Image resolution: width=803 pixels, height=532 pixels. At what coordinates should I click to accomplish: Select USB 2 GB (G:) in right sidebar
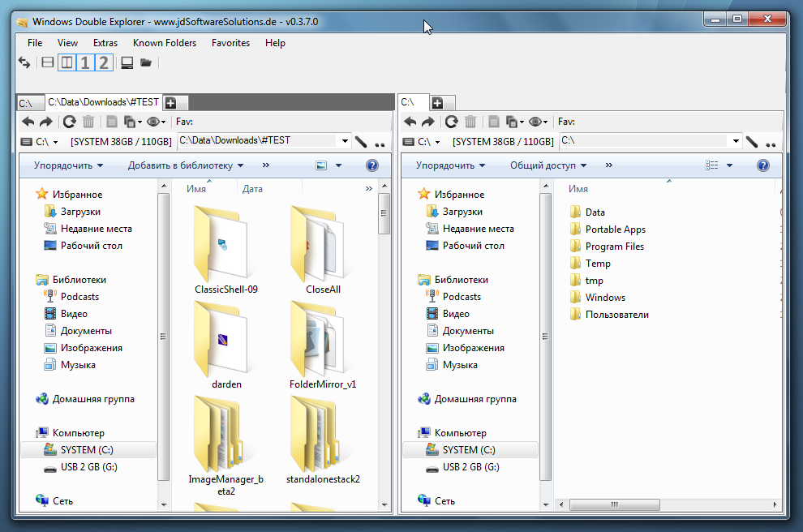[463, 467]
